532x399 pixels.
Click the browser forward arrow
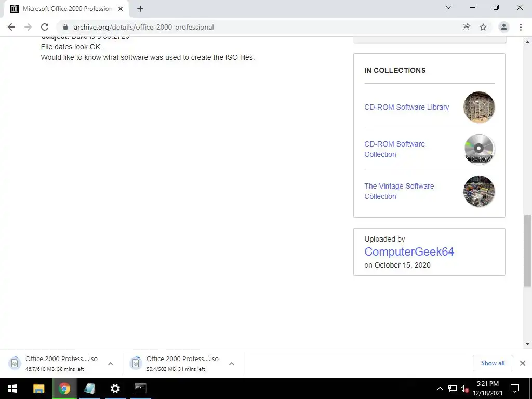pyautogui.click(x=28, y=27)
